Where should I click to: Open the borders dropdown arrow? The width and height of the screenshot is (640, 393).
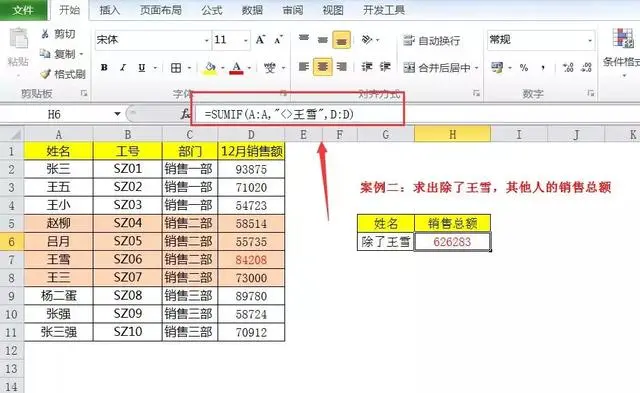(189, 68)
